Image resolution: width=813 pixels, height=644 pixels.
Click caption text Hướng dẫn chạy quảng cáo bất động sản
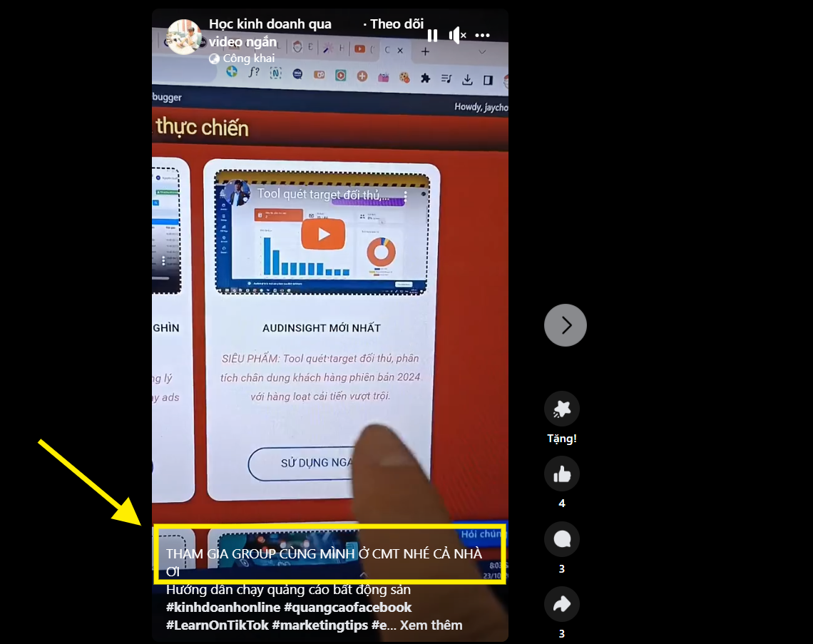coord(288,590)
